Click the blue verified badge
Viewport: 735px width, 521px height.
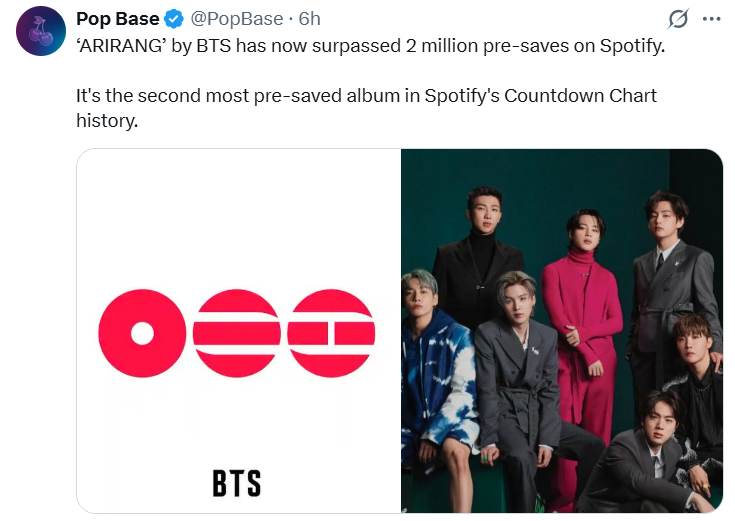[173, 19]
